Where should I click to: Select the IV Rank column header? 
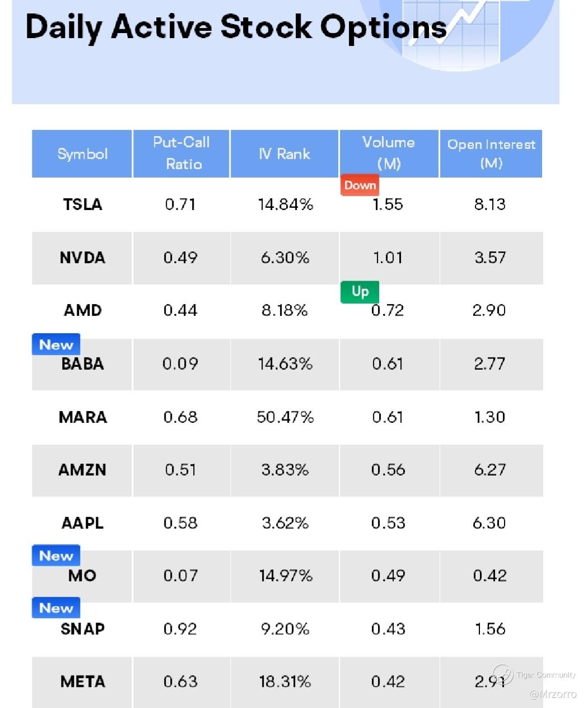(x=284, y=154)
